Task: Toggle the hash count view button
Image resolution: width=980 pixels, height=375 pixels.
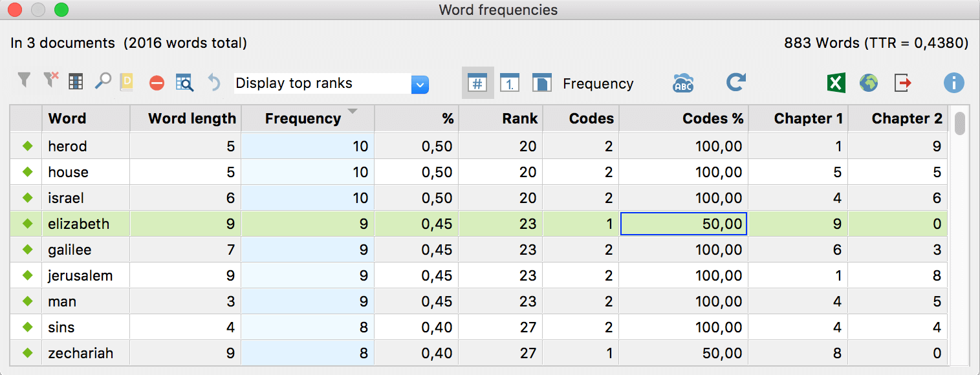Action: [x=477, y=83]
